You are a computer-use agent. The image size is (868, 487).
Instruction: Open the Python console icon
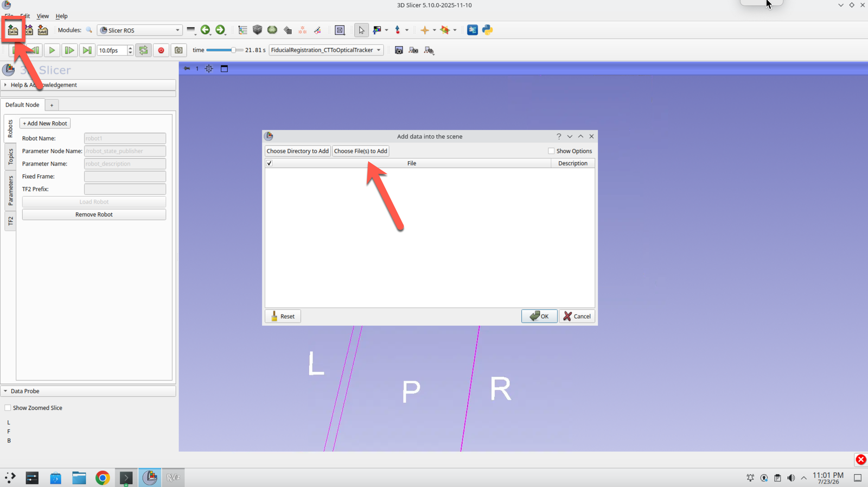487,30
